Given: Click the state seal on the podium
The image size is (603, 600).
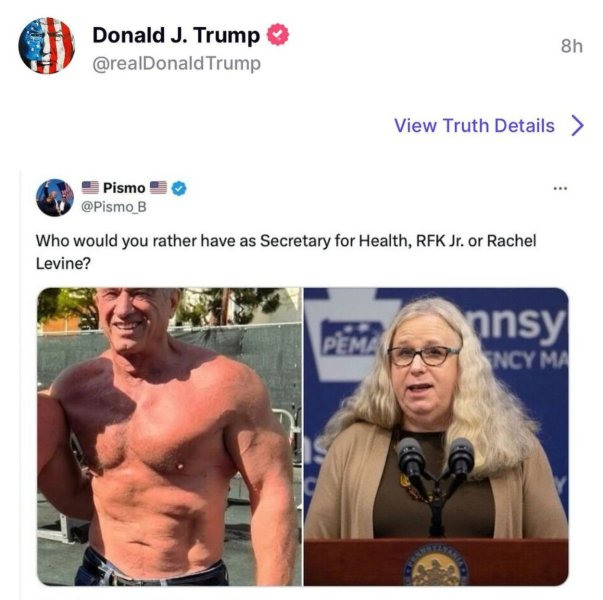Looking at the screenshot, I should [x=436, y=568].
